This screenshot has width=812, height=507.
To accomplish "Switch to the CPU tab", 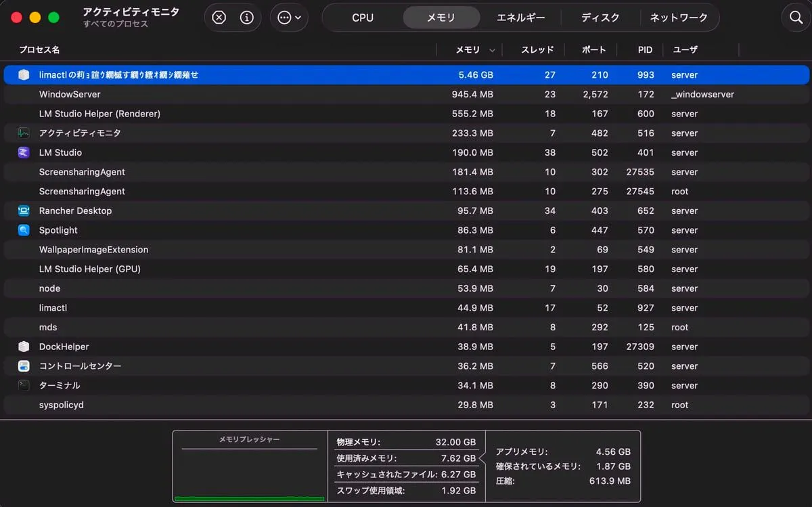I will tap(363, 18).
